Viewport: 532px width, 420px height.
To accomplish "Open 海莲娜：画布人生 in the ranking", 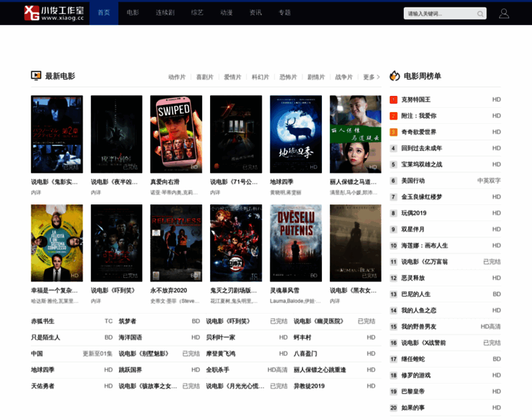I will 425,246.
